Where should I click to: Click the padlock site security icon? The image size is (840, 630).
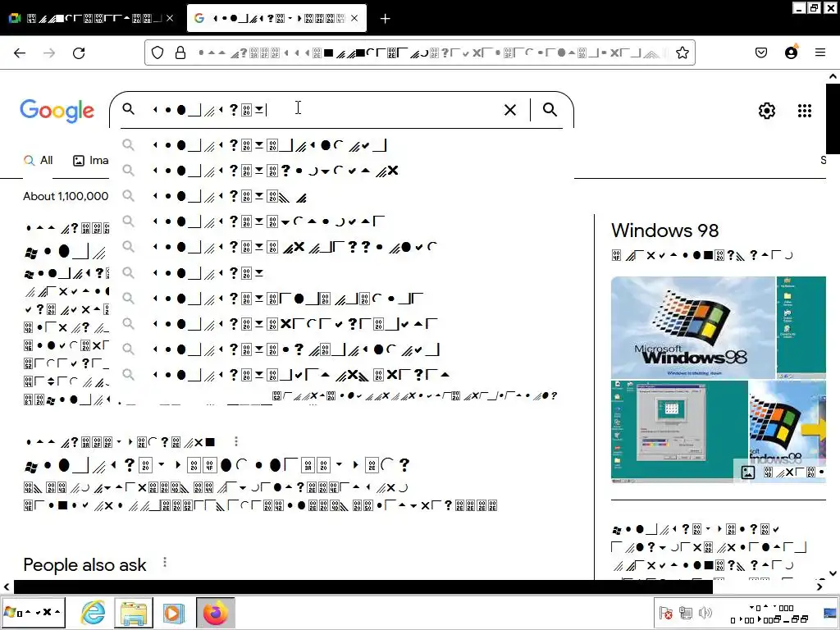tap(180, 52)
